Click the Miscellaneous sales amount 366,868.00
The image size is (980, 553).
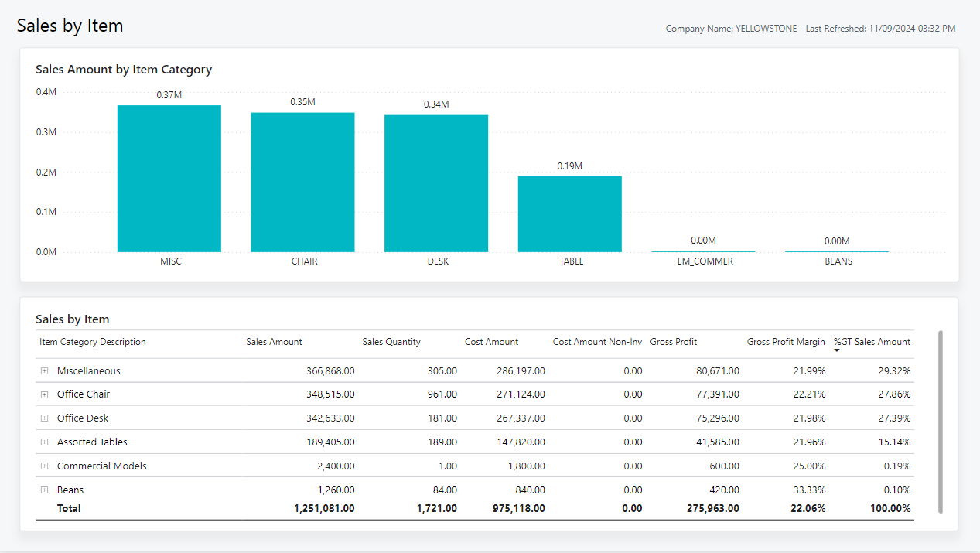click(330, 371)
